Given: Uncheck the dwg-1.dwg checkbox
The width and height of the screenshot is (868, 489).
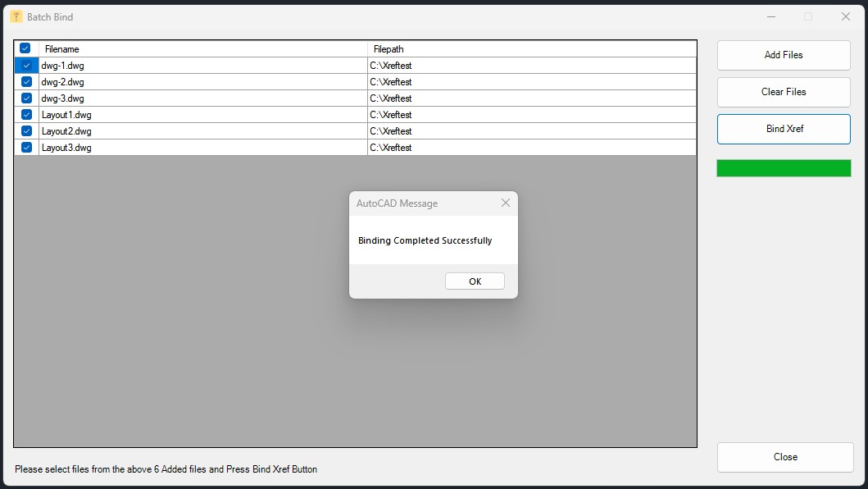Looking at the screenshot, I should [26, 66].
